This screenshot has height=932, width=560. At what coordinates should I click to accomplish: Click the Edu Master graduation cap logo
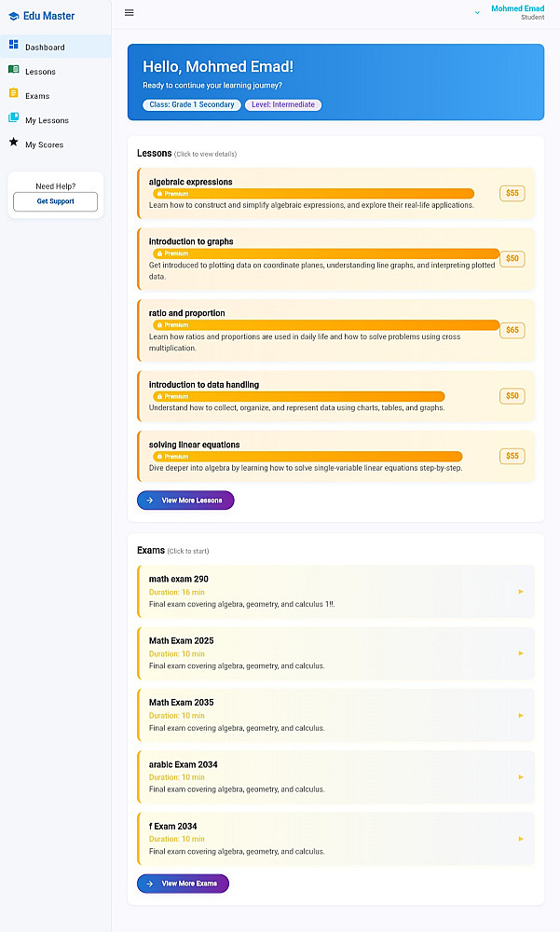[13, 16]
